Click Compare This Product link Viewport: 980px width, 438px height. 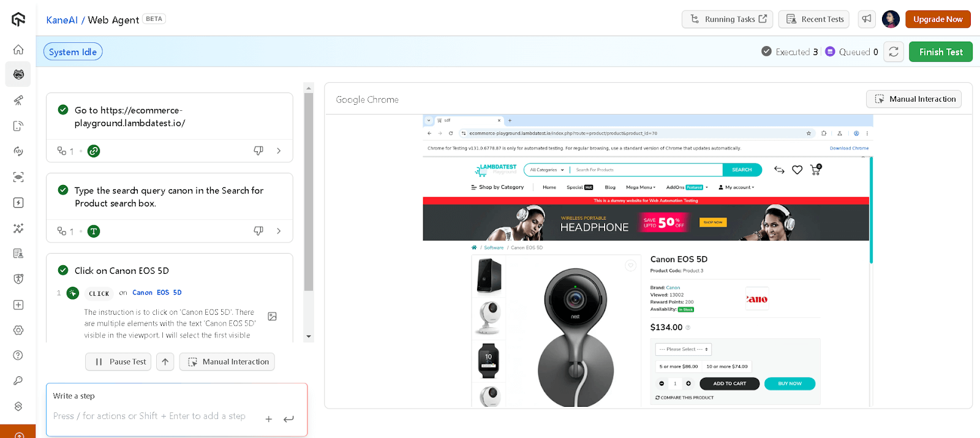click(684, 398)
